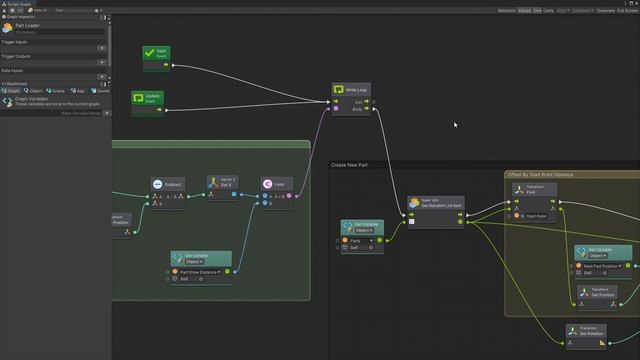The image size is (640, 360).
Task: Open Object kind dropdown on Parts Get Variable
Action: pos(364,230)
